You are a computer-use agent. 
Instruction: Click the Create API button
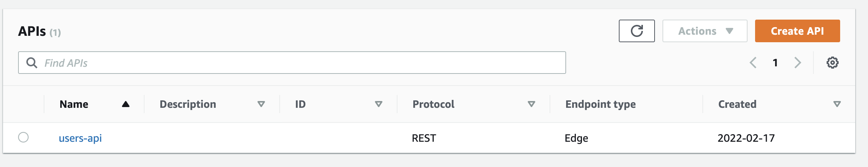tap(797, 31)
